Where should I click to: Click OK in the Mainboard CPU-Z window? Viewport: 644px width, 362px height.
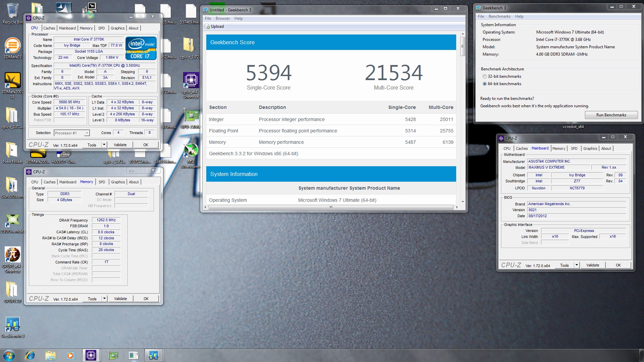coord(619,265)
